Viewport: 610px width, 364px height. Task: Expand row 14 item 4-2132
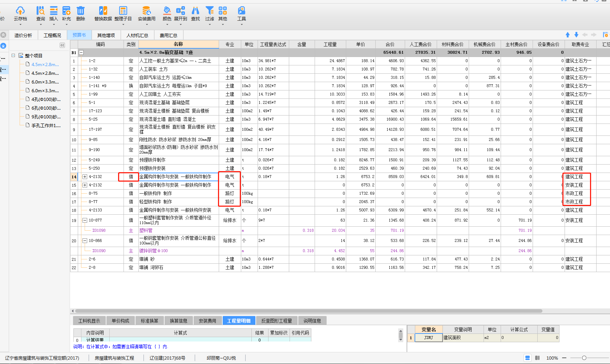[x=85, y=177]
